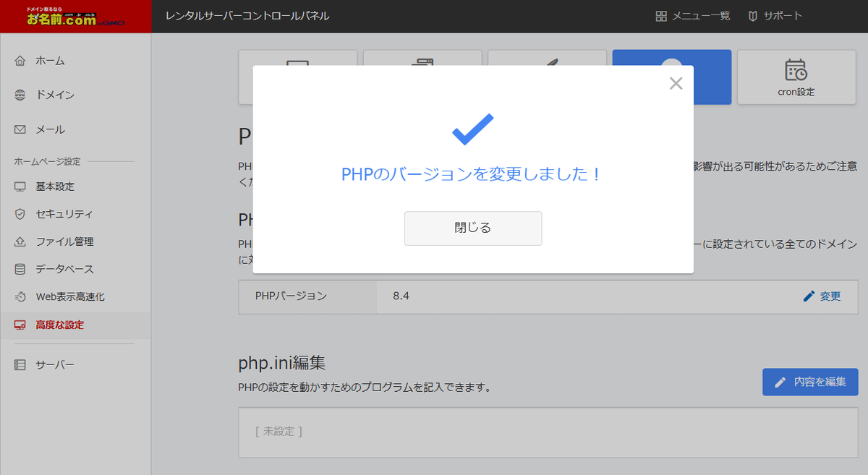Viewport: 868px width, 475px height.
Task: Click the ドメイン globe icon
Action: pyautogui.click(x=20, y=95)
